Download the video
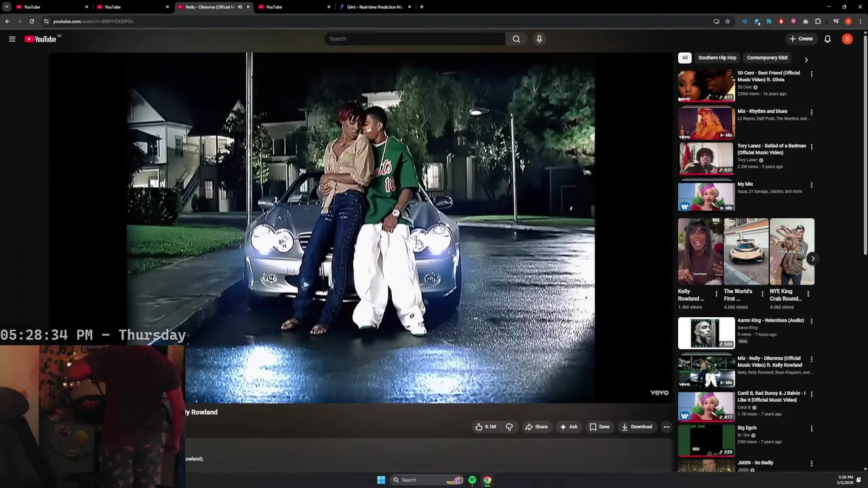The image size is (868, 488). point(637,427)
